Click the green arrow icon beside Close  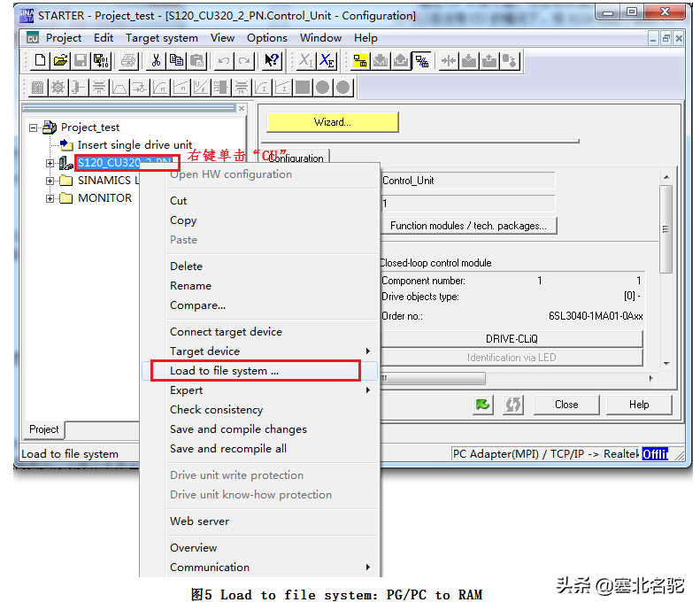(x=482, y=405)
